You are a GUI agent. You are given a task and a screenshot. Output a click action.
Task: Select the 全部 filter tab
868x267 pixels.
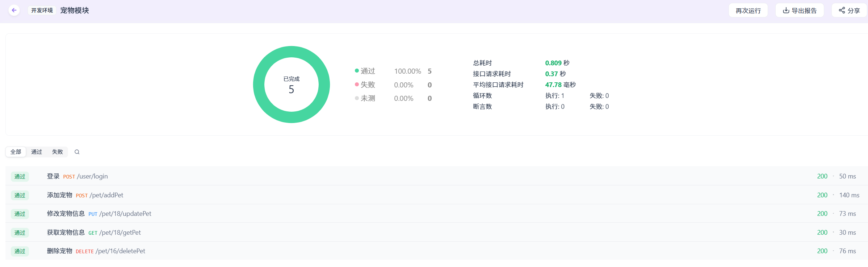(x=16, y=152)
